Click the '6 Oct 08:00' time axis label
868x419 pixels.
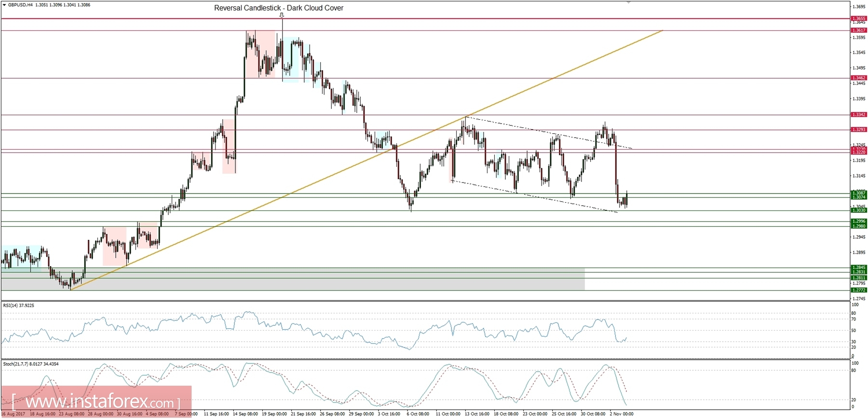click(x=418, y=414)
